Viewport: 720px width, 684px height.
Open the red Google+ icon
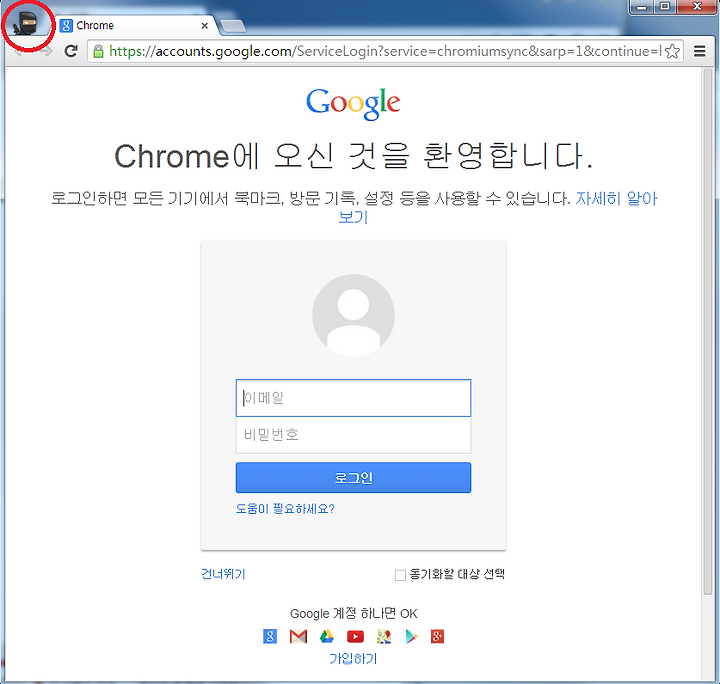[437, 636]
